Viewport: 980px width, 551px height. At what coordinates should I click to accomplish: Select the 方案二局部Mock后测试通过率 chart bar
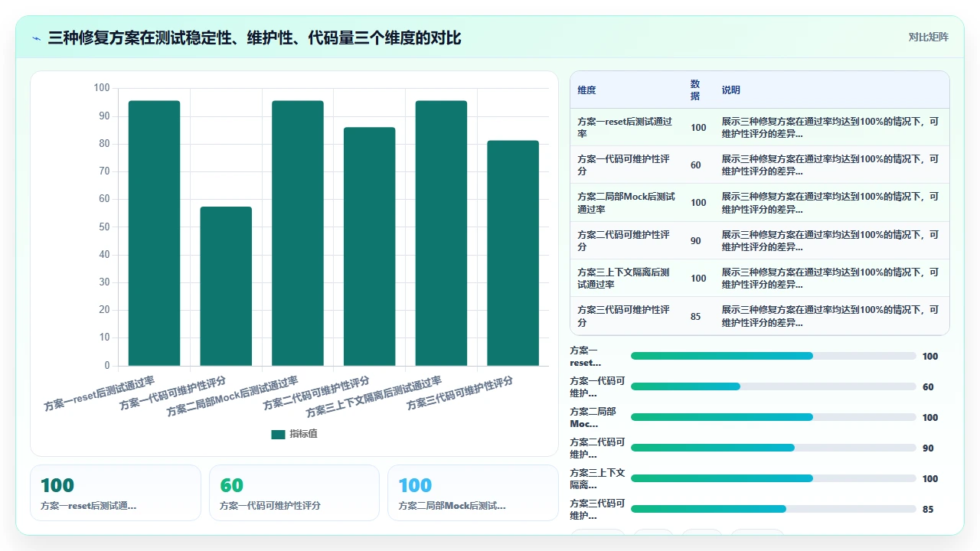pyautogui.click(x=298, y=233)
